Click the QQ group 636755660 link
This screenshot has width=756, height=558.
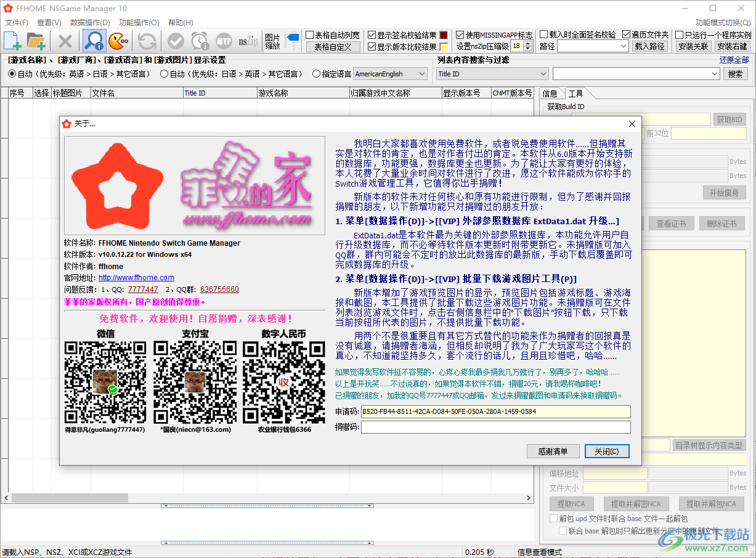pyautogui.click(x=219, y=289)
